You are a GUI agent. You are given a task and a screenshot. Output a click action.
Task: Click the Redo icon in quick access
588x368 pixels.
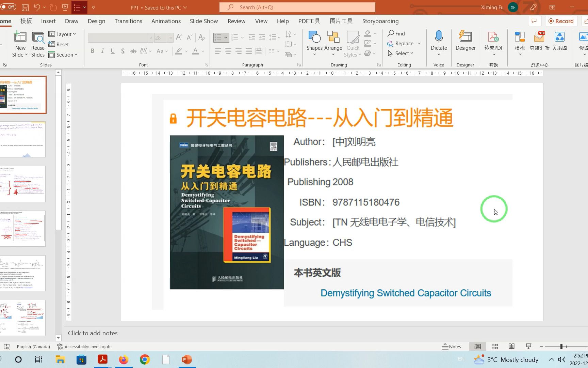53,7
